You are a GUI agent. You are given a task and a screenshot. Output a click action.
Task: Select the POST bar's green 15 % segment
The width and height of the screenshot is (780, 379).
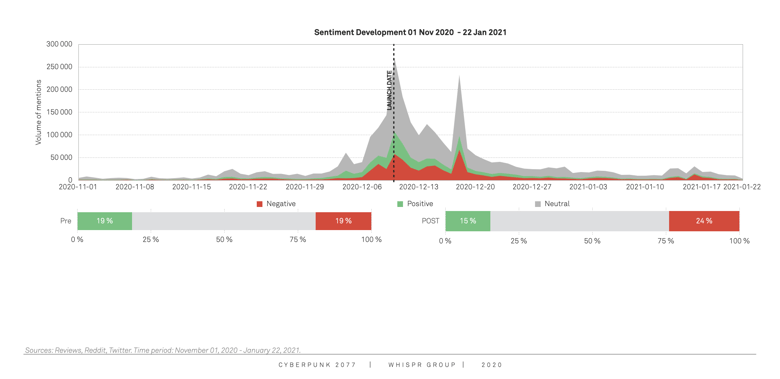click(x=468, y=221)
